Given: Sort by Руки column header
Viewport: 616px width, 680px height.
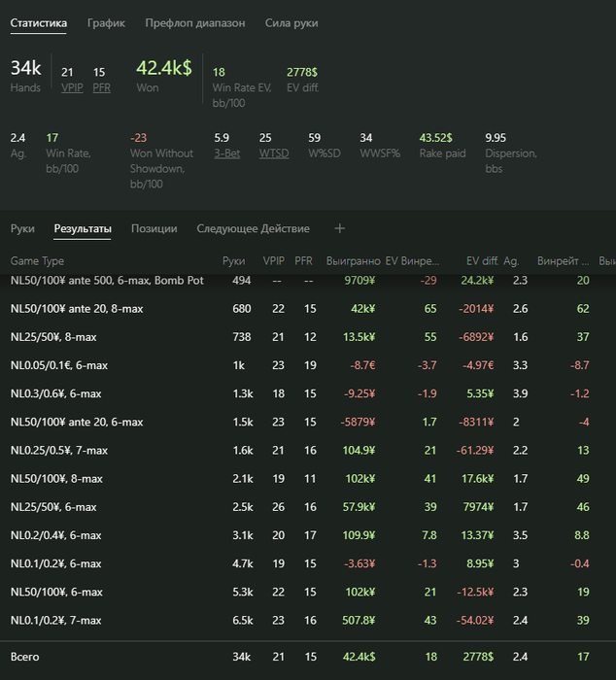Looking at the screenshot, I should click(x=234, y=261).
